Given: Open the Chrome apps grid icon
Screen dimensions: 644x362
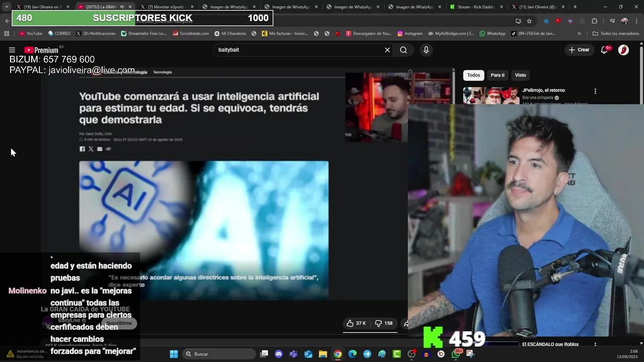Looking at the screenshot, I should click(x=7, y=34).
